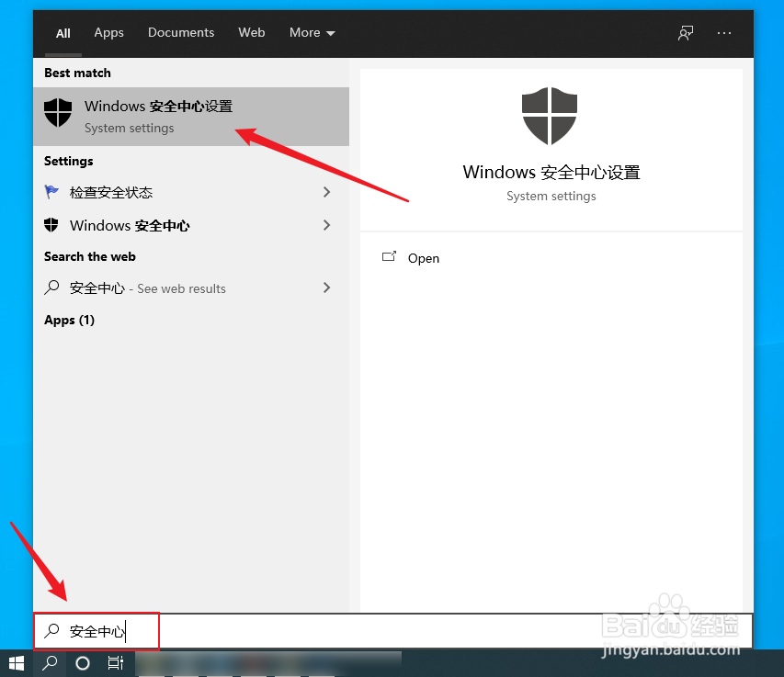Expand the chevron next to See web results
The image size is (784, 677).
pos(326,288)
